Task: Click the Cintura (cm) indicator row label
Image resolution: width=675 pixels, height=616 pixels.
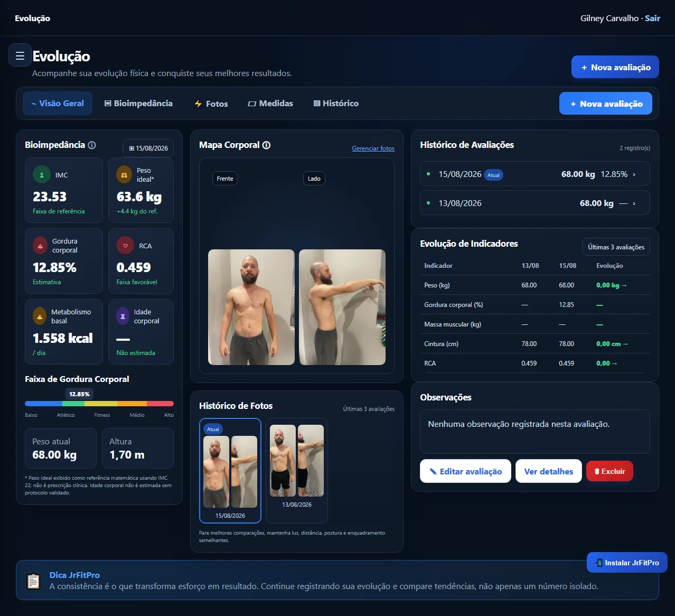Action: 442,344
